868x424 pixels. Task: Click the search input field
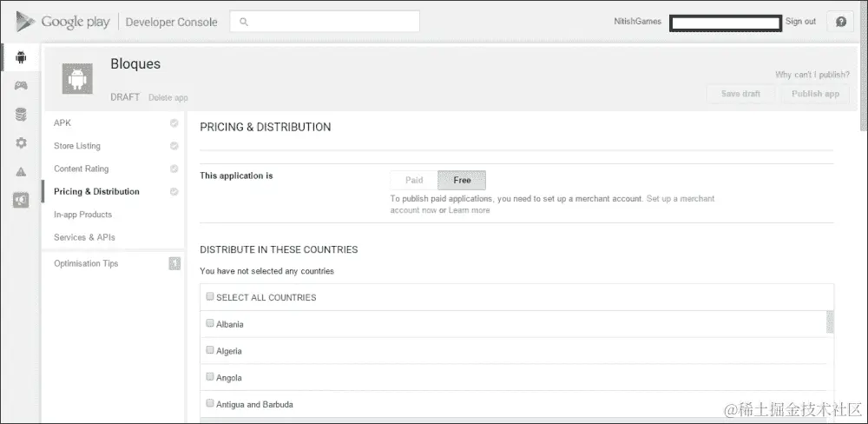(x=325, y=22)
